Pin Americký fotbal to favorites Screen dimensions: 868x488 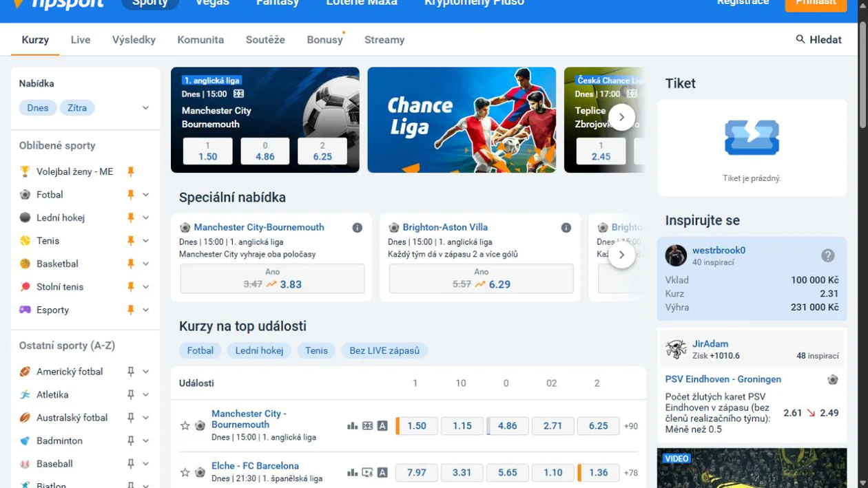point(130,372)
